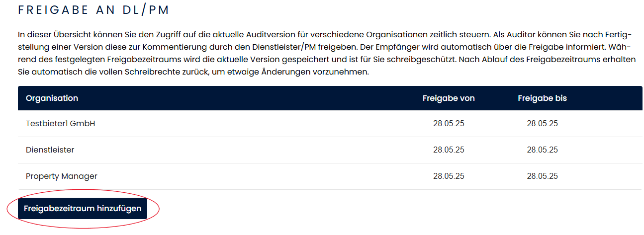Edit Freigabe bis date of Dienstleister row
The height and width of the screenshot is (235, 644).
[542, 150]
